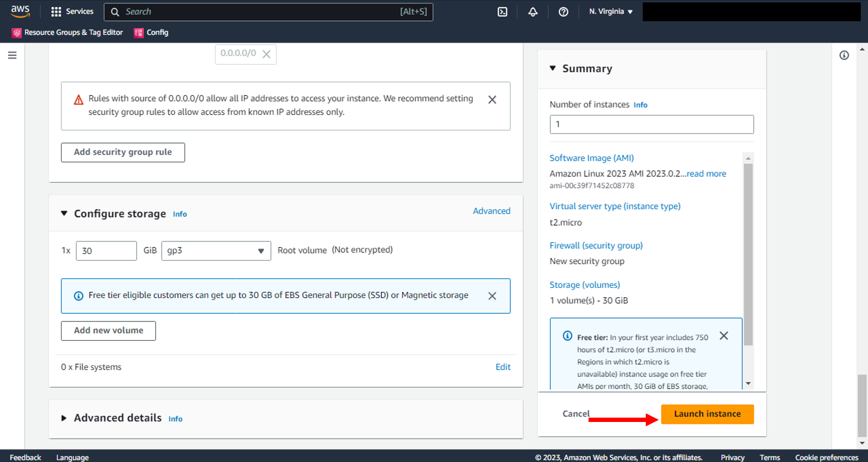This screenshot has width=868, height=462.
Task: Click the Add security group rule button
Action: [122, 152]
